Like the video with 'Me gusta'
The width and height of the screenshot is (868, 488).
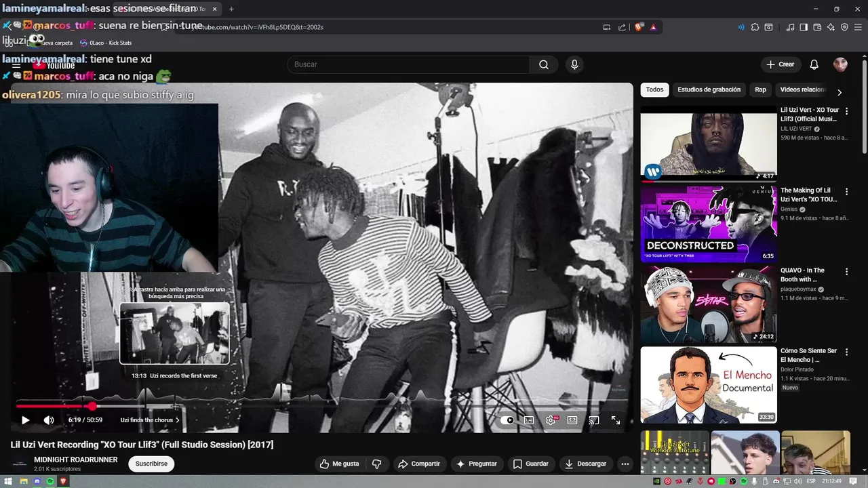pyautogui.click(x=340, y=464)
